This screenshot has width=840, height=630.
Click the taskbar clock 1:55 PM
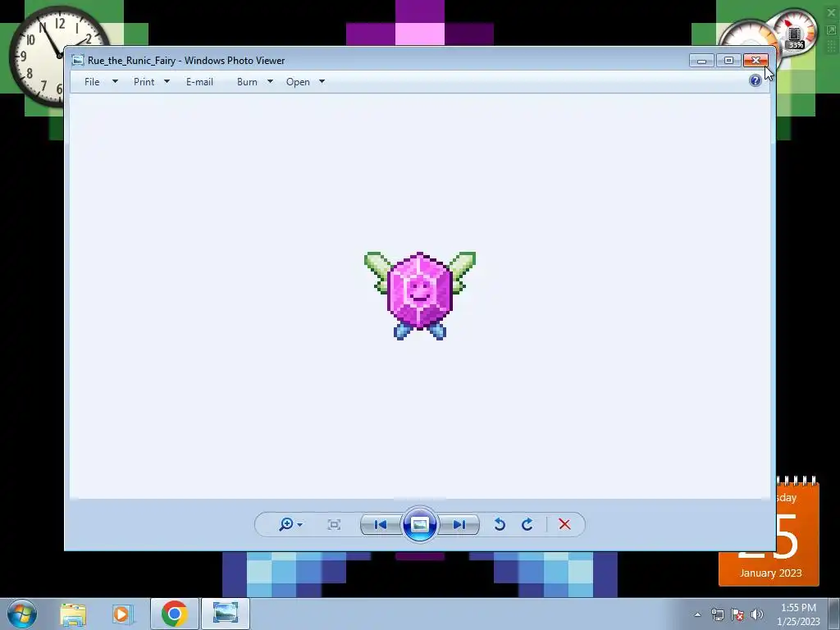tap(798, 614)
